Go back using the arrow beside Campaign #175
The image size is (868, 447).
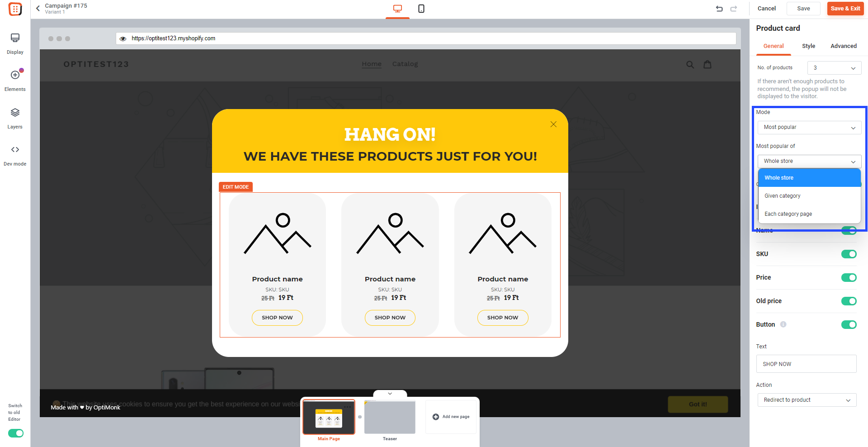coord(38,8)
